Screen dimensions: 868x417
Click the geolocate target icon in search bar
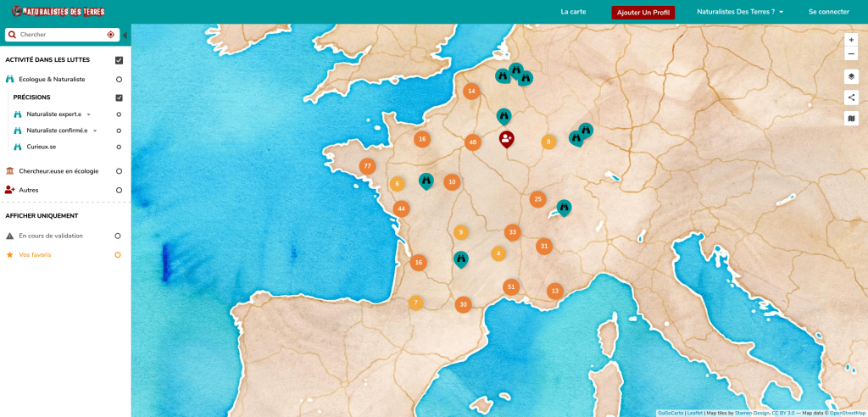[110, 35]
